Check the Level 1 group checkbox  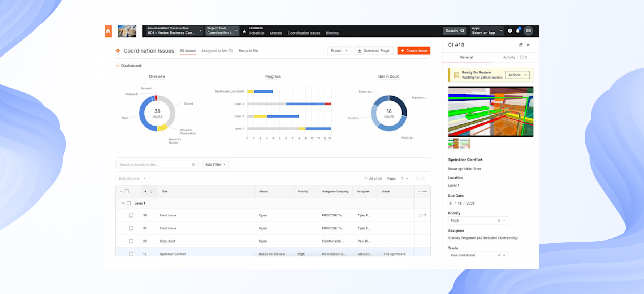(x=129, y=203)
